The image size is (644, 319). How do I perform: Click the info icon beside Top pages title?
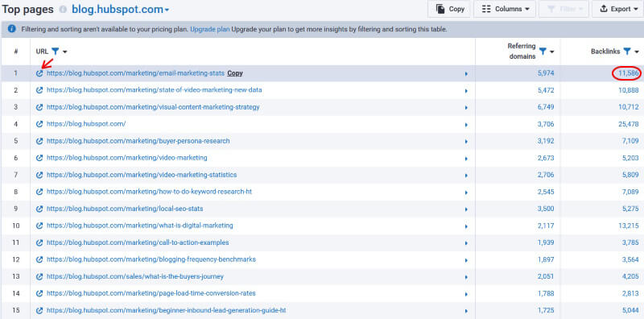[63, 9]
